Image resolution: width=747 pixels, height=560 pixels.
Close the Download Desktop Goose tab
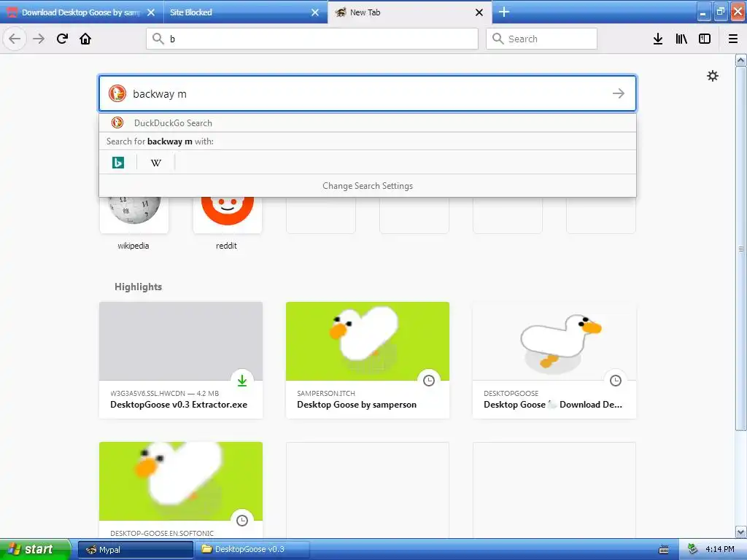coord(151,12)
